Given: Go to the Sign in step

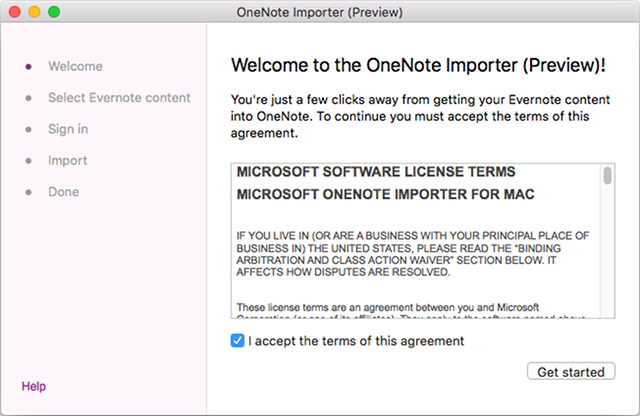Looking at the screenshot, I should [x=68, y=129].
